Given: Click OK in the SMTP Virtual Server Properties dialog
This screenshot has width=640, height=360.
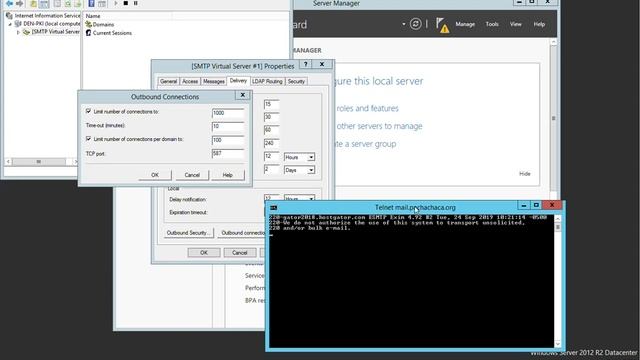Looking at the screenshot, I should 204,253.
